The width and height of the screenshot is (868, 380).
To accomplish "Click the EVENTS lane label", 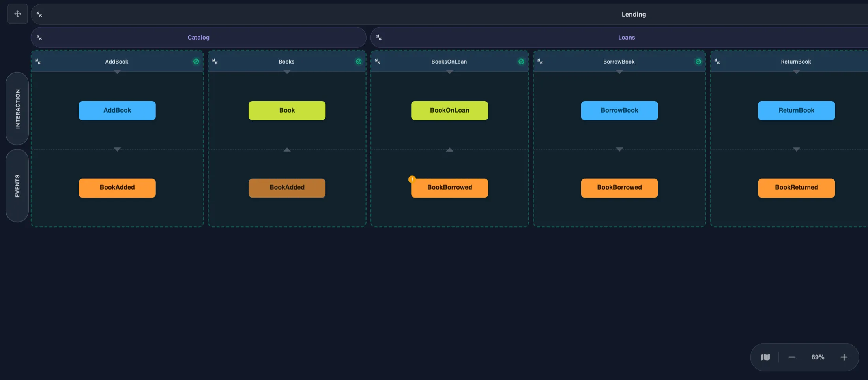I will coord(17,186).
